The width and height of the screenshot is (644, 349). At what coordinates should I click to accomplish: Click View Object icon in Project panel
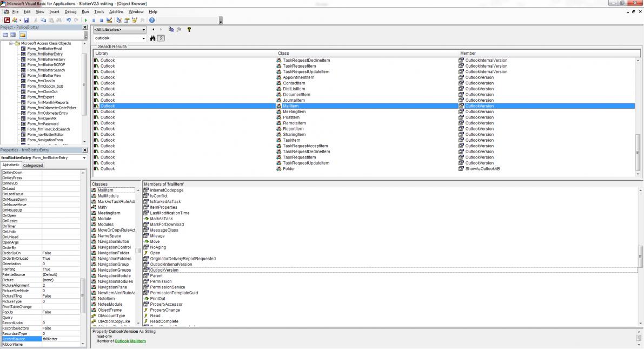click(x=13, y=35)
